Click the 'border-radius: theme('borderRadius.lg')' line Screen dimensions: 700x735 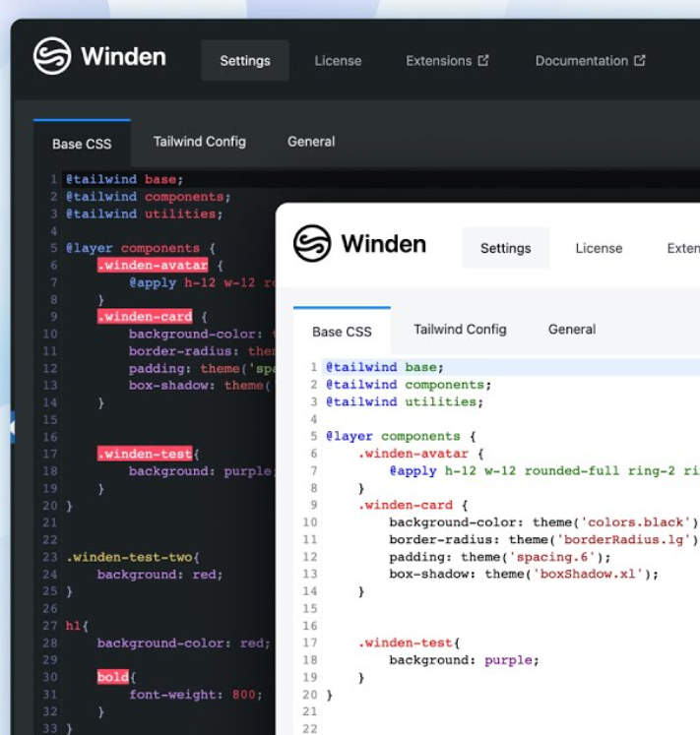544,539
